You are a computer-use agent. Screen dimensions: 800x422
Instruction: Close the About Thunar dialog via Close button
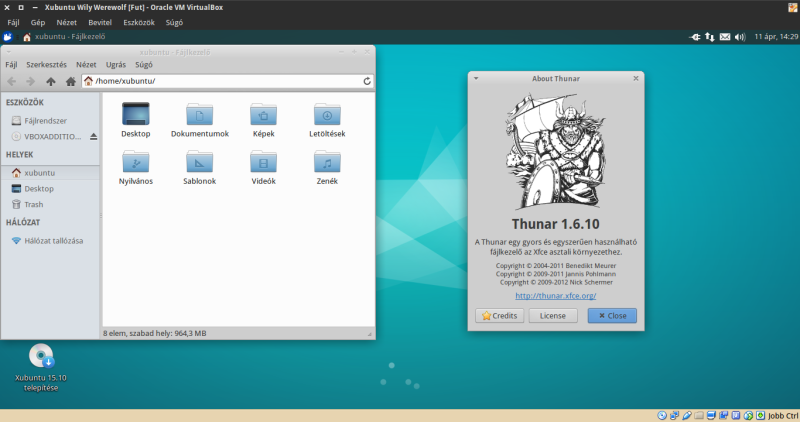coord(612,316)
